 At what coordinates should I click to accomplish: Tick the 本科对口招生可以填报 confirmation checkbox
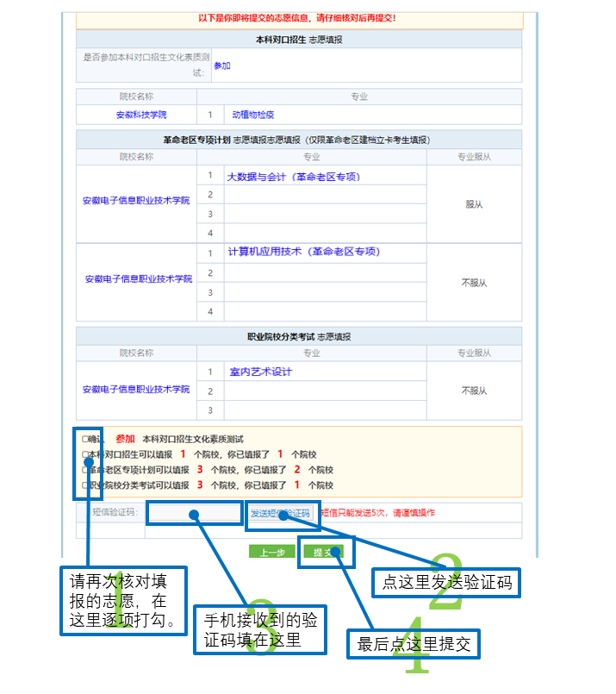click(x=84, y=454)
